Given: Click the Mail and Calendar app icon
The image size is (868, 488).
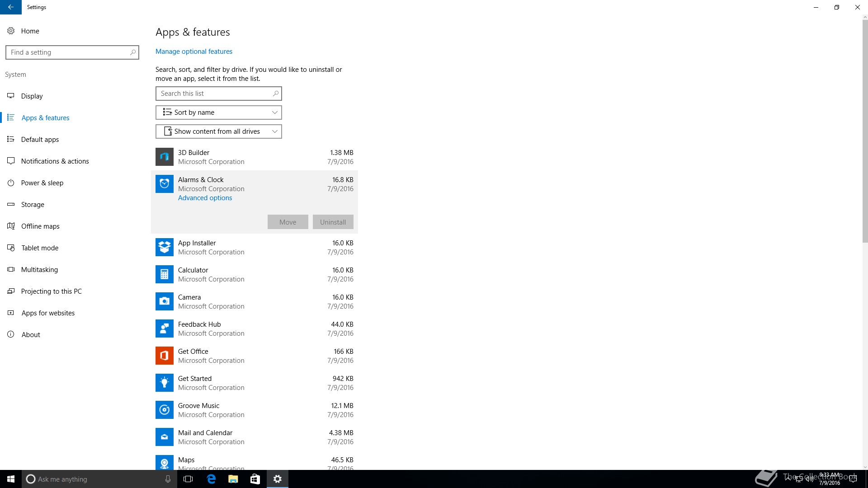Looking at the screenshot, I should 165,437.
